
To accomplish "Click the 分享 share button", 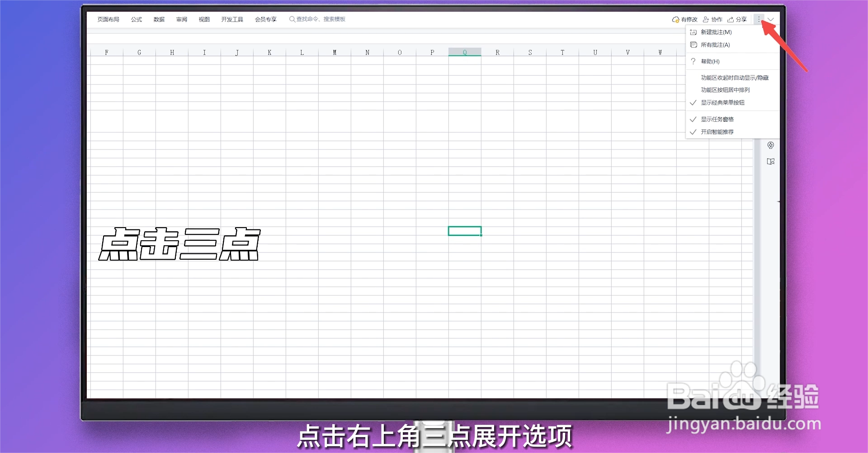I will [737, 19].
